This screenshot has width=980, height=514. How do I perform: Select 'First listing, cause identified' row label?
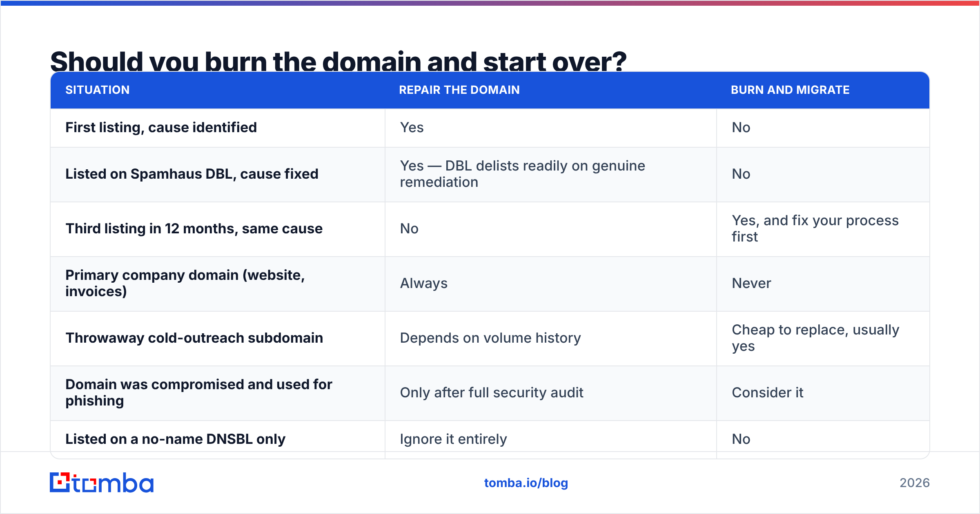[161, 128]
